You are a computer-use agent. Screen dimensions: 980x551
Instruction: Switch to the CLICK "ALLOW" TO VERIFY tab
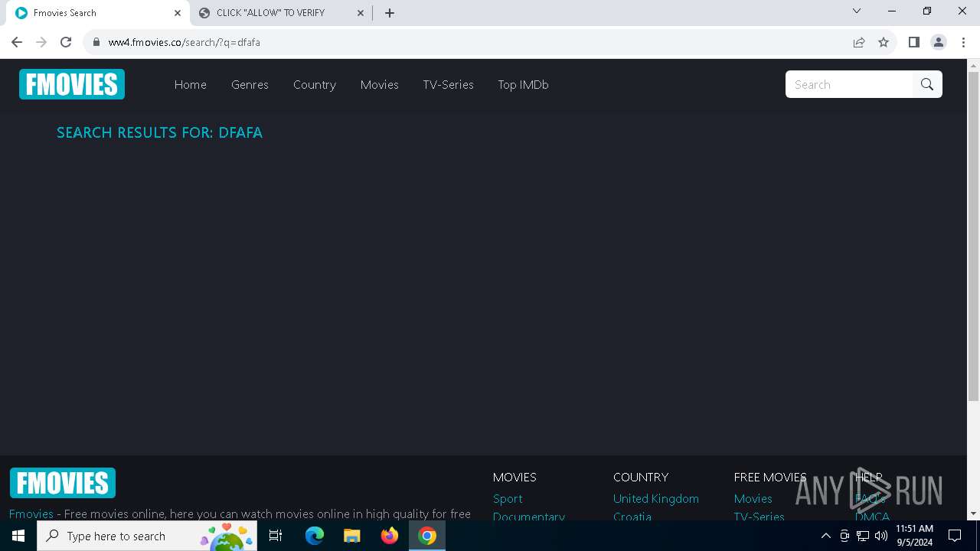point(280,13)
